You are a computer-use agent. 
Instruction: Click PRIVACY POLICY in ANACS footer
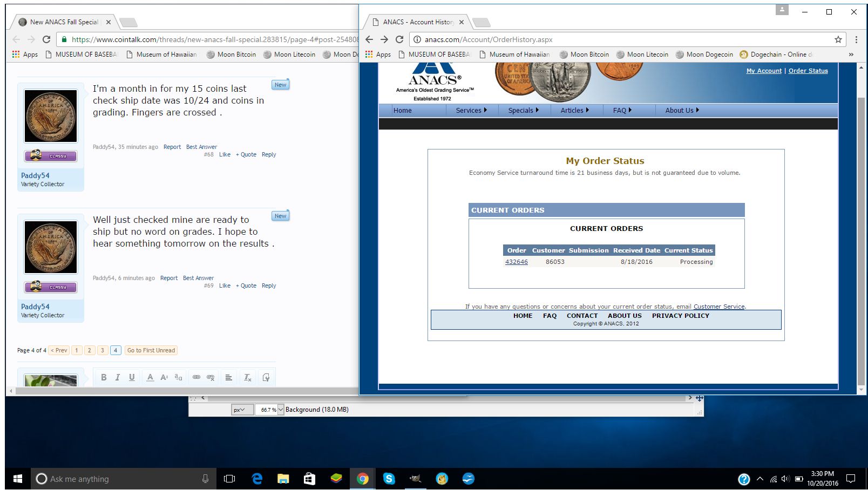(x=680, y=316)
